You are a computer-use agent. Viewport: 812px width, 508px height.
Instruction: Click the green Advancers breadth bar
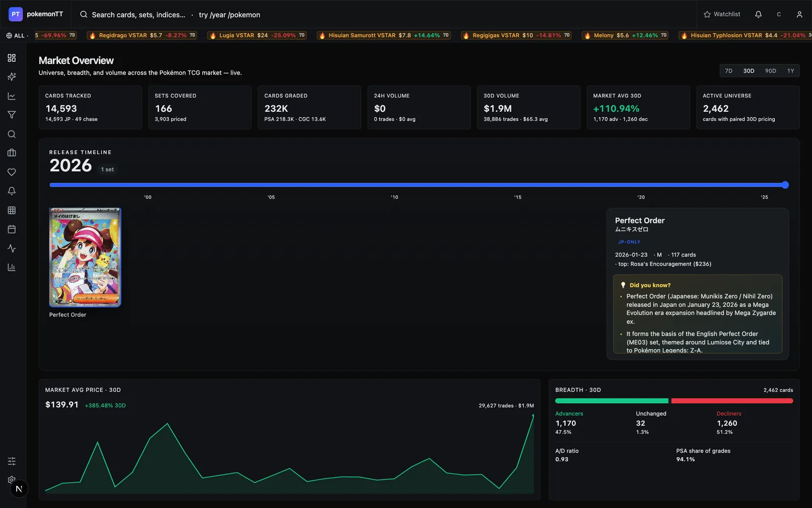click(612, 401)
